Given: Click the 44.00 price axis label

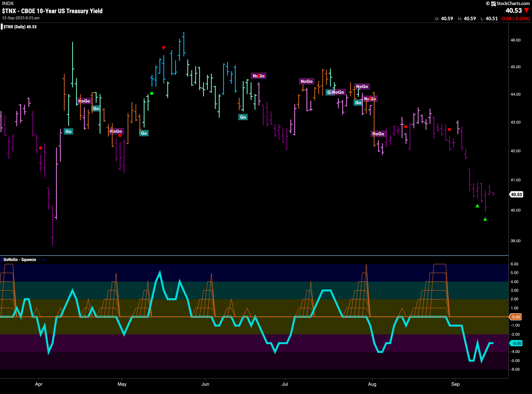Looking at the screenshot, I should click(516, 94).
